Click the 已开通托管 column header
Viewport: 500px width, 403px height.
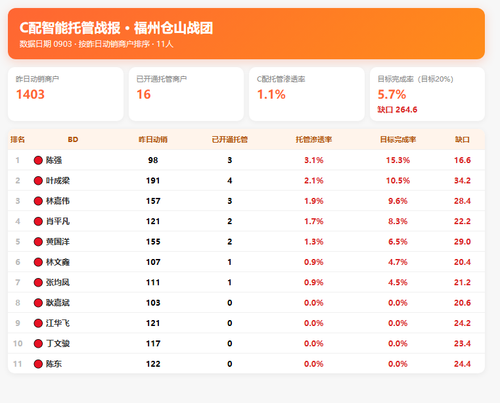(x=230, y=139)
